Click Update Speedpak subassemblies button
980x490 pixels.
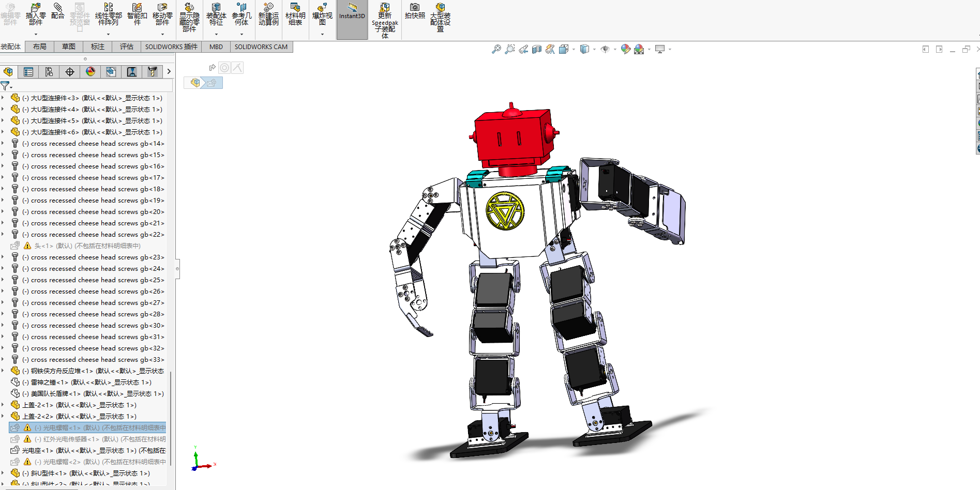point(385,21)
